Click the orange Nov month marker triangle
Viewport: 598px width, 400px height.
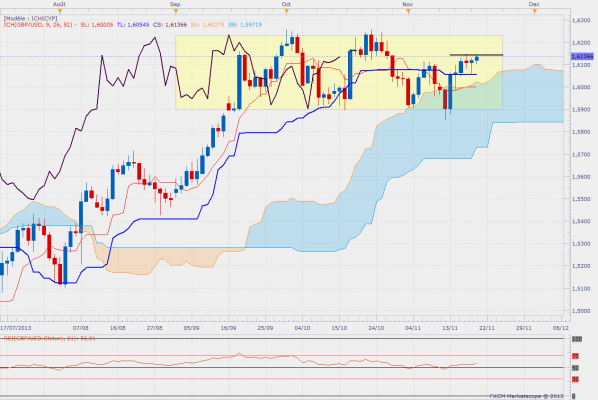click(x=408, y=11)
